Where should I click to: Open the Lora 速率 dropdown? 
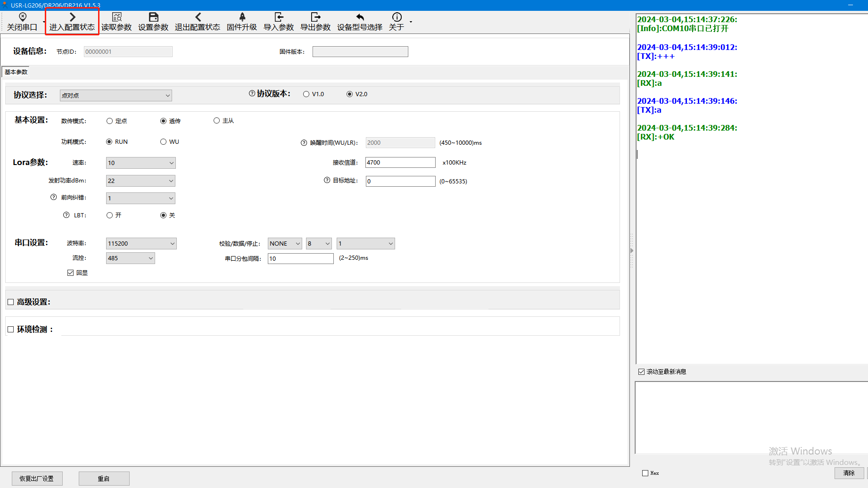141,163
